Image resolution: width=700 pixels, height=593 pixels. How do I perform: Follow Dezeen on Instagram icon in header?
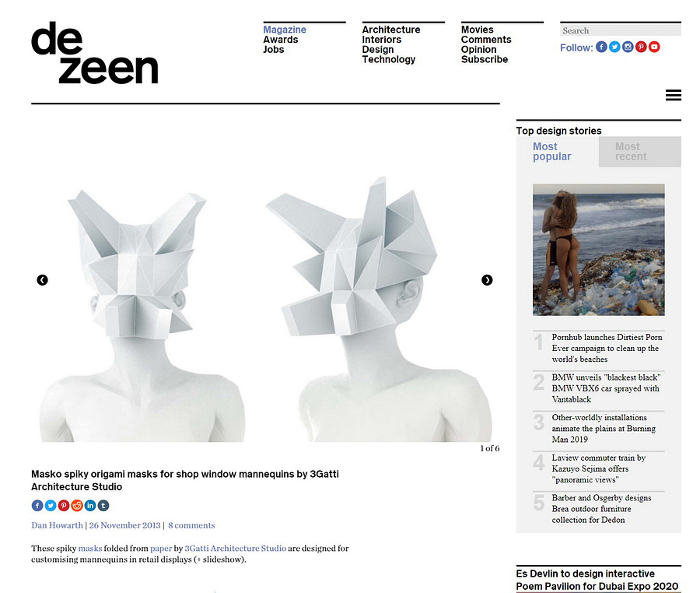tap(628, 47)
